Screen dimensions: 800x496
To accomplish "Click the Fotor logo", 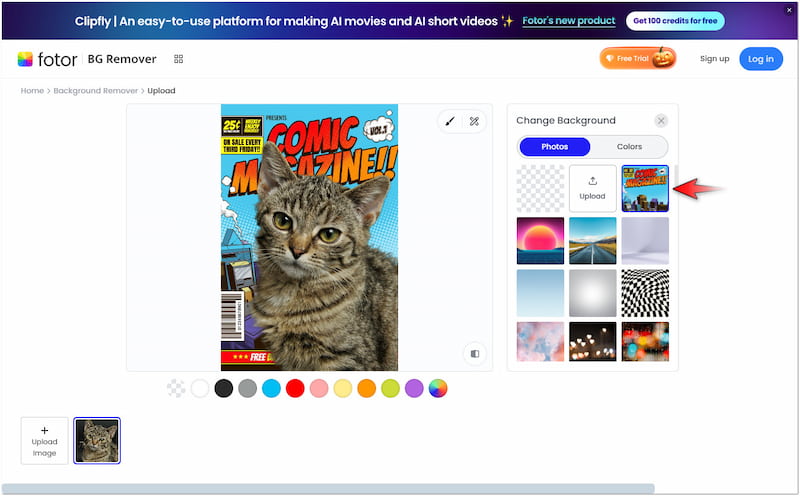I will (47, 59).
